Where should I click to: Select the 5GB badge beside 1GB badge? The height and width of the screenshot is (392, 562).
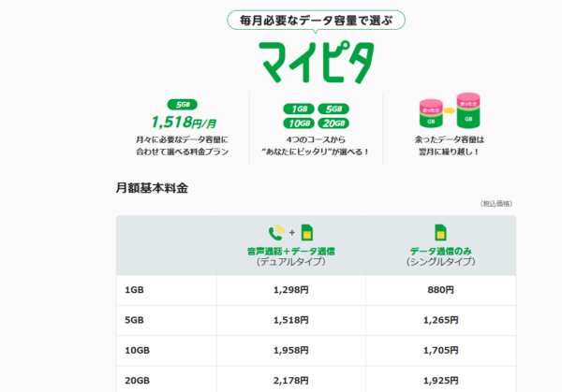pyautogui.click(x=333, y=109)
